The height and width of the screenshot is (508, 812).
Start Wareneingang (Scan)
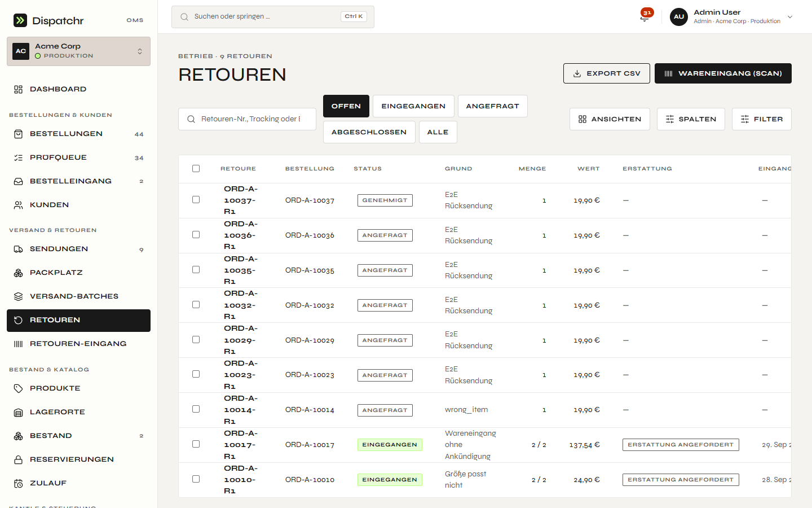coord(723,73)
